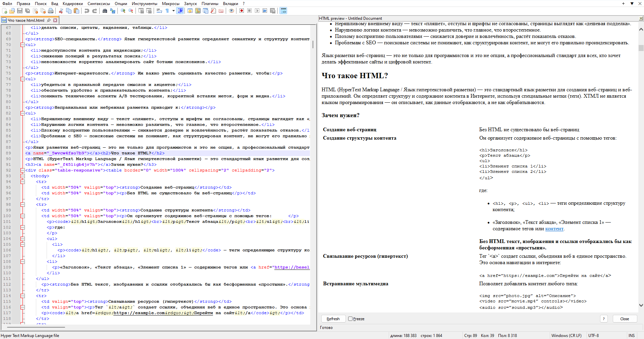644x339 pixels.
Task: Collapse the fold marker at line 104
Action: click(x=22, y=239)
